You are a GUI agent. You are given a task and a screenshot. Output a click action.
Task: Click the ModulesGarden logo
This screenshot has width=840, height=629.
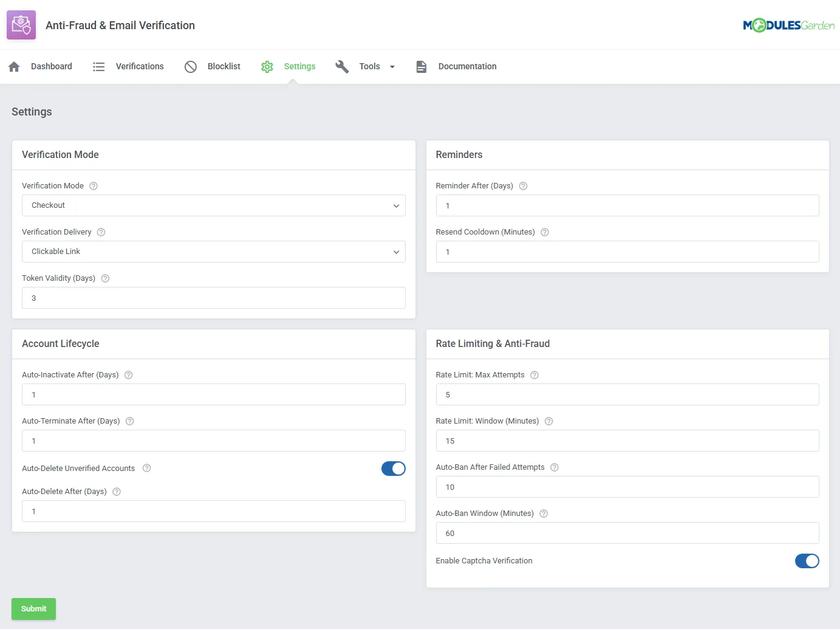788,25
